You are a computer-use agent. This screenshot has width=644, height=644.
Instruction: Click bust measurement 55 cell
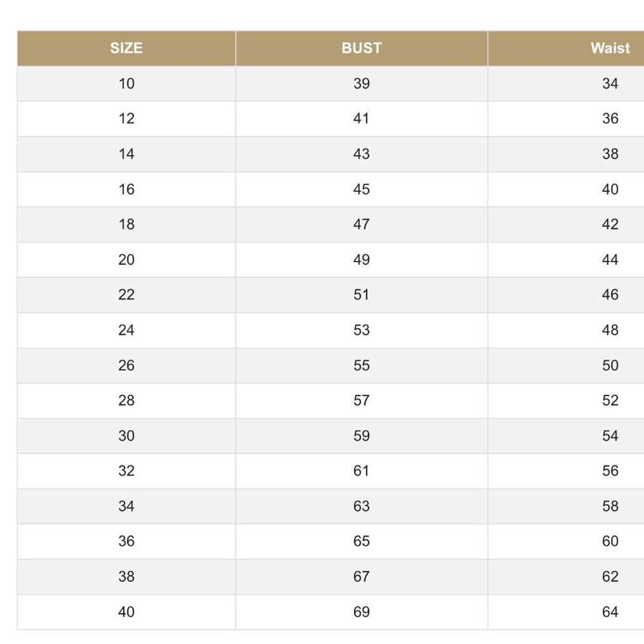[x=361, y=365]
